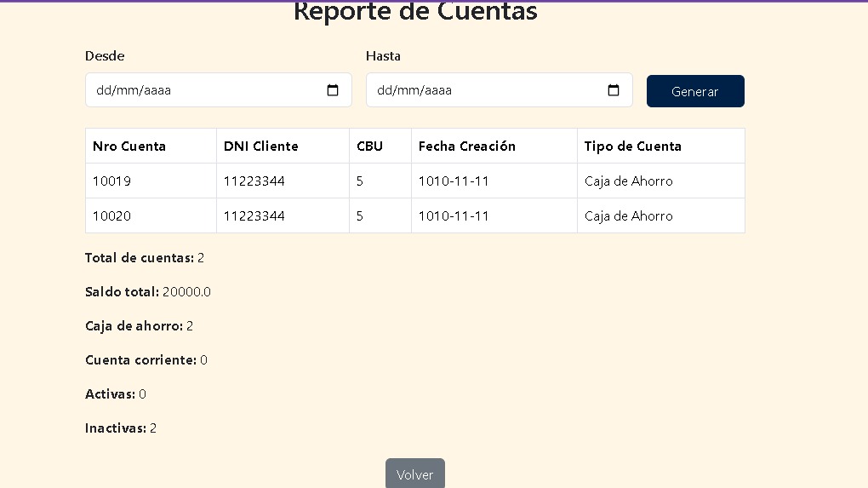
Task: Click account number 10019 in the table
Action: coord(111,181)
